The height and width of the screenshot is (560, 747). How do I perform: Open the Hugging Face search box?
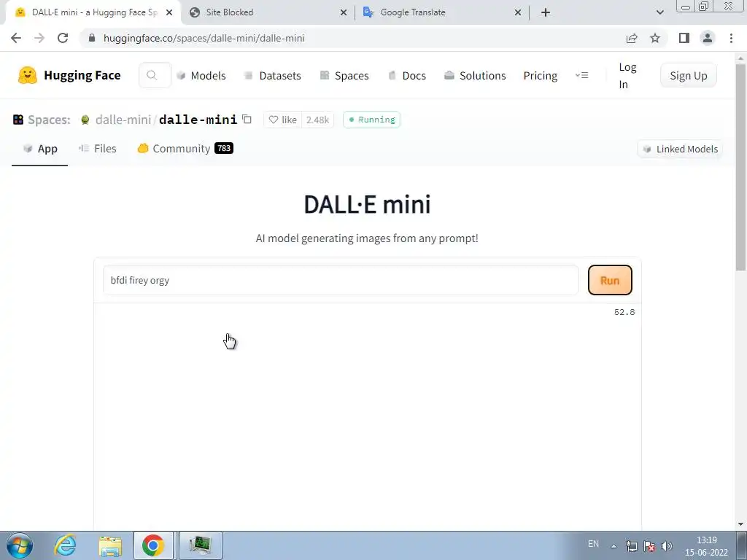[x=155, y=75]
